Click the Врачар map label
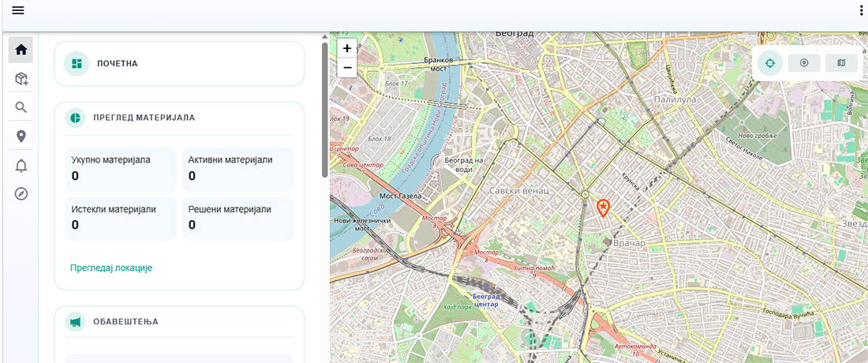Image resolution: width=868 pixels, height=363 pixels. [630, 242]
